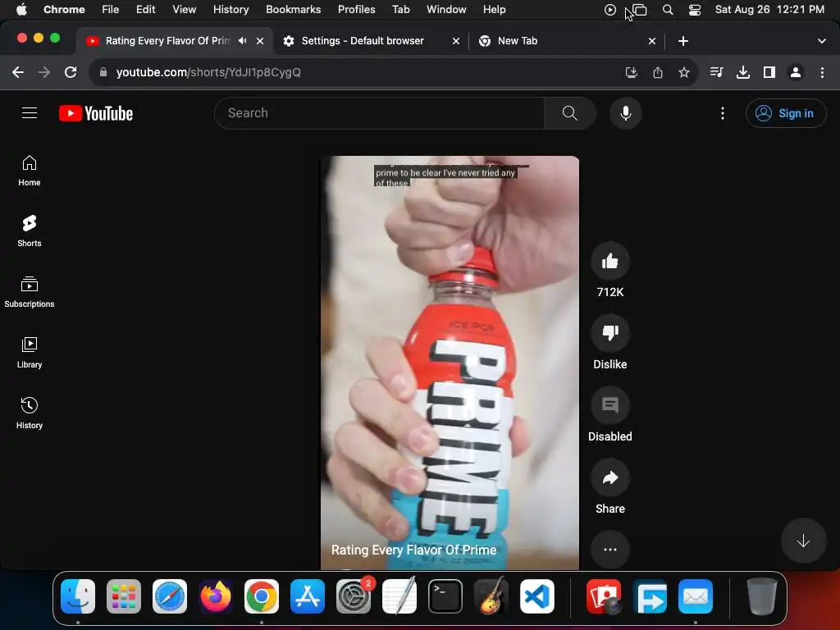The width and height of the screenshot is (840, 630).
Task: Open Chrome three-dot menu
Action: pos(822,72)
